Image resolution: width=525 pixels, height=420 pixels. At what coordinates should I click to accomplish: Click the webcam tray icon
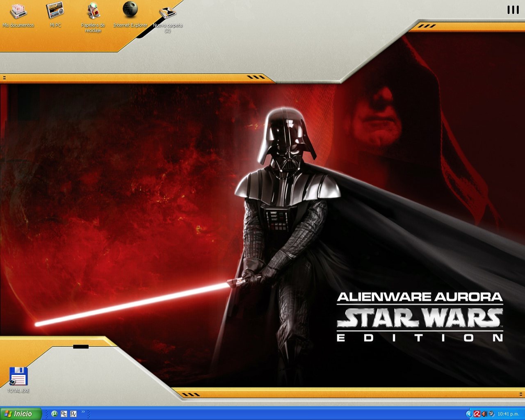[491, 414]
